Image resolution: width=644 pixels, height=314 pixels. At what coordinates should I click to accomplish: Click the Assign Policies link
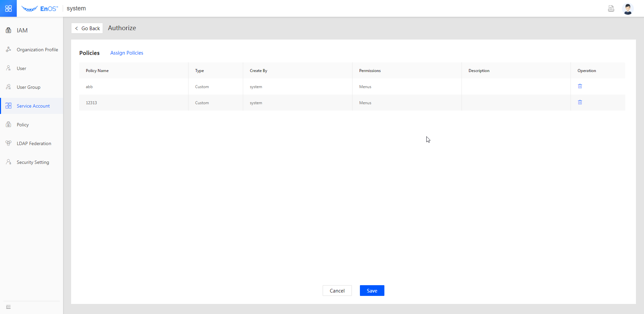click(x=126, y=53)
